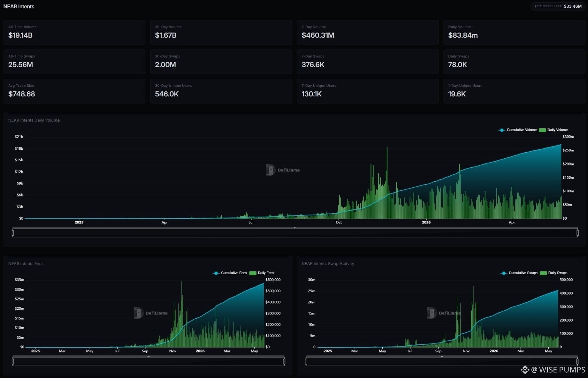Click the $18b axis label on Daily Volume chart

(x=19, y=148)
